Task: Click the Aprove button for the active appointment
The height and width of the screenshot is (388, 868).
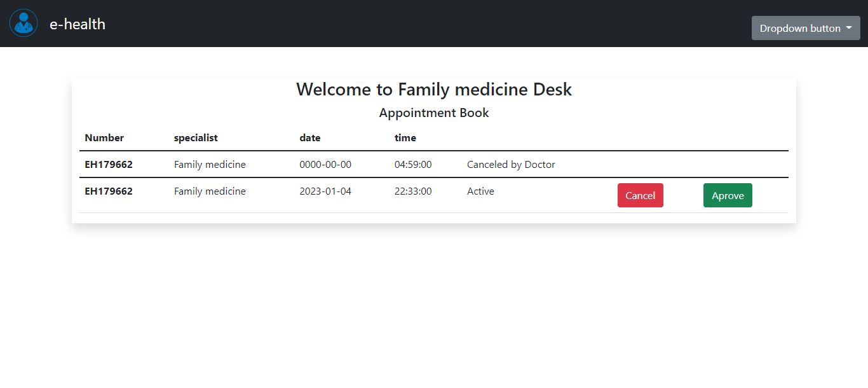Action: 727,195
